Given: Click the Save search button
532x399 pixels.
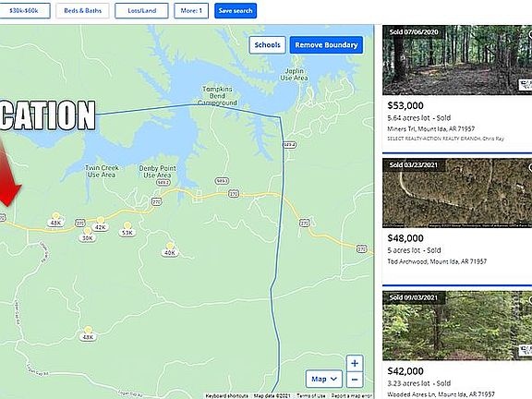Looking at the screenshot, I should click(x=236, y=10).
